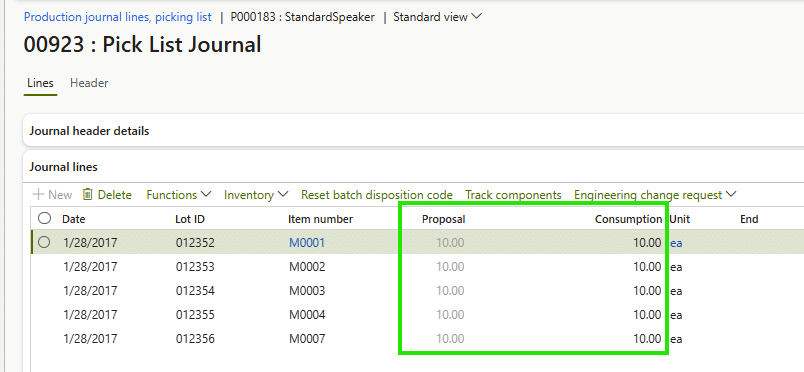Sort by the Lot ID column header
804x372 pixels.
[x=190, y=219]
